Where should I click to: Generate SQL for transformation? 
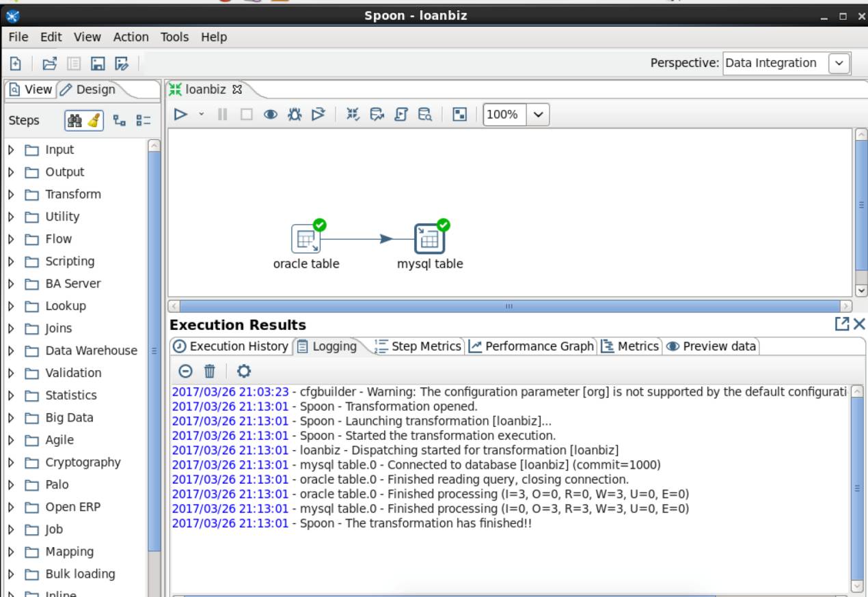pos(401,114)
